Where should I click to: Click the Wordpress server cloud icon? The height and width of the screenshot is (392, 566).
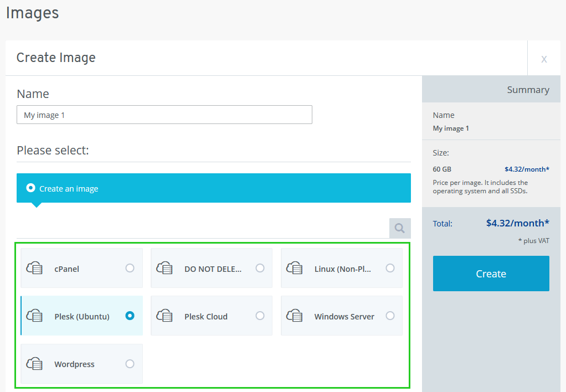pyautogui.click(x=35, y=364)
